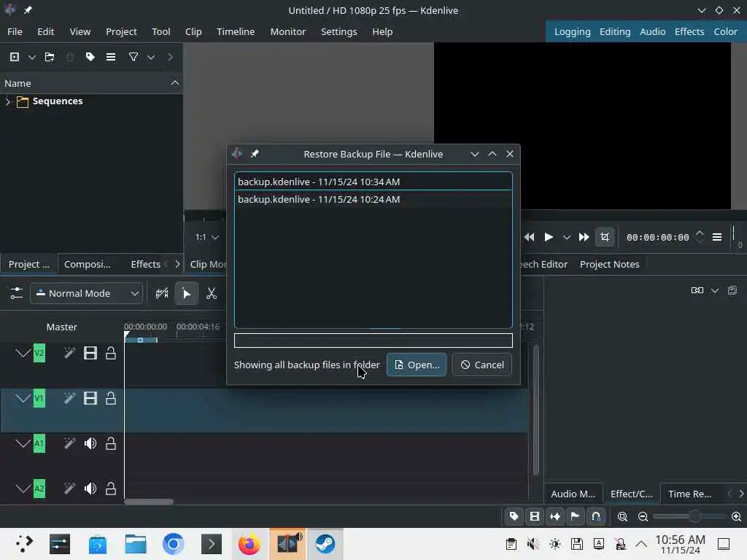Viewport: 747px width, 560px height.
Task: Open the Project menu
Action: pos(121,31)
